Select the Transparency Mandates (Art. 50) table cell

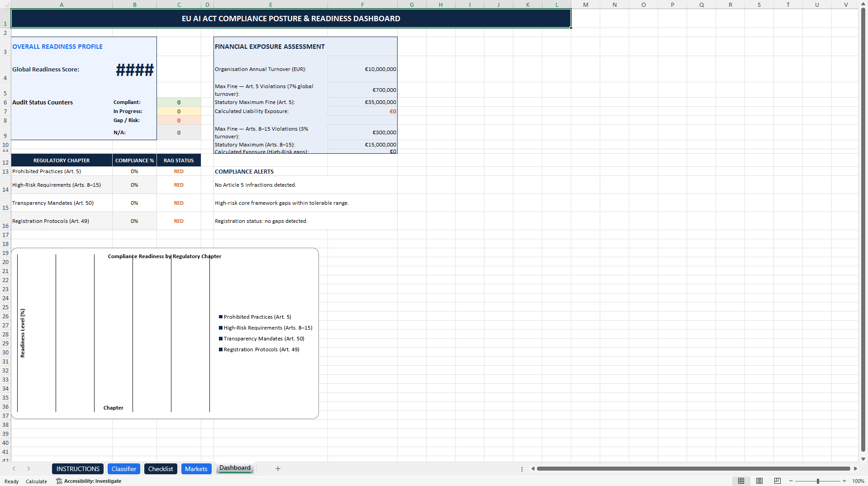pos(62,203)
